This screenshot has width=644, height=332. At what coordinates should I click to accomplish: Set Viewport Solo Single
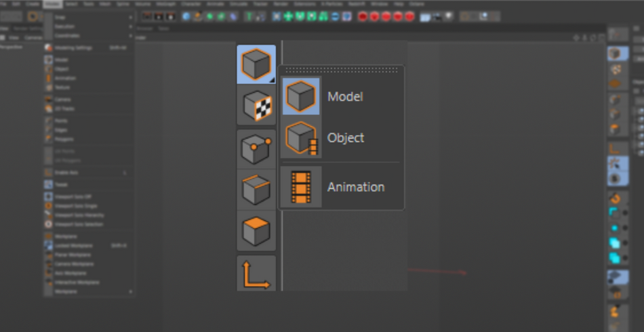[89, 205]
